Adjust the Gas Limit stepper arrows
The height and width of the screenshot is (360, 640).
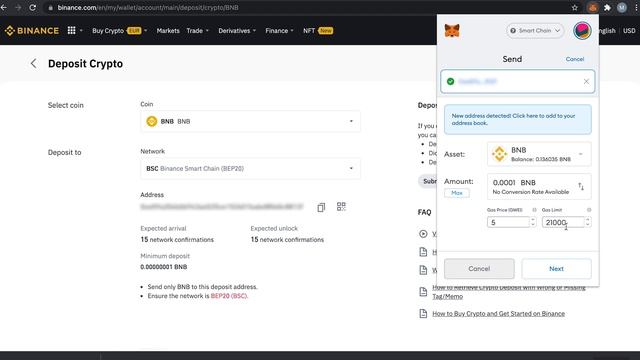coord(588,222)
